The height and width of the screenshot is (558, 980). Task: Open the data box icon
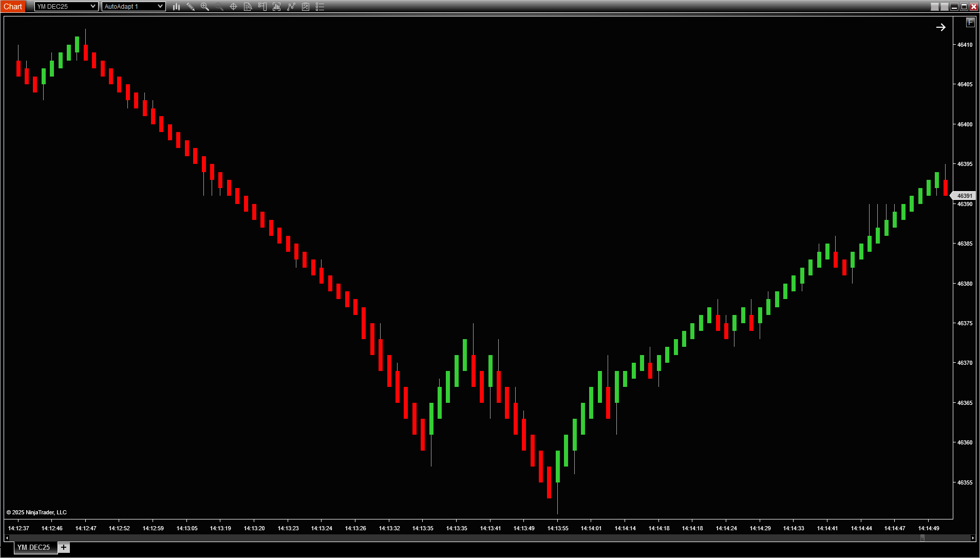[248, 7]
